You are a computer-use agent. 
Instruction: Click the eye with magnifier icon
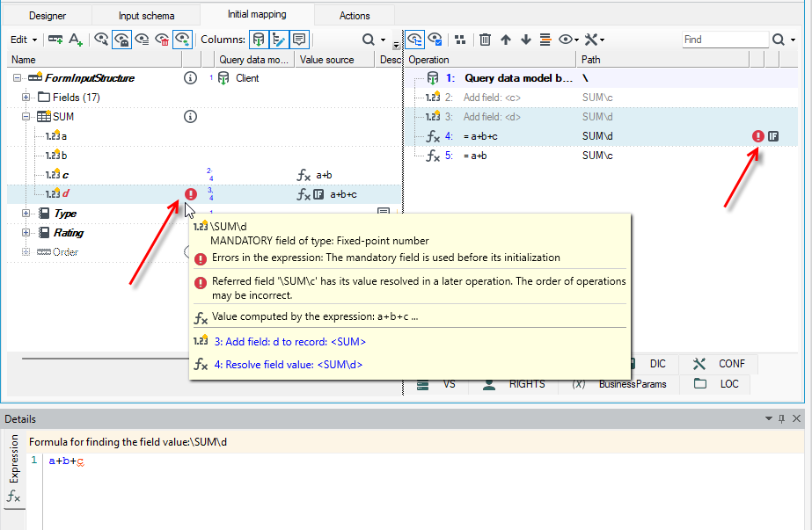101,40
